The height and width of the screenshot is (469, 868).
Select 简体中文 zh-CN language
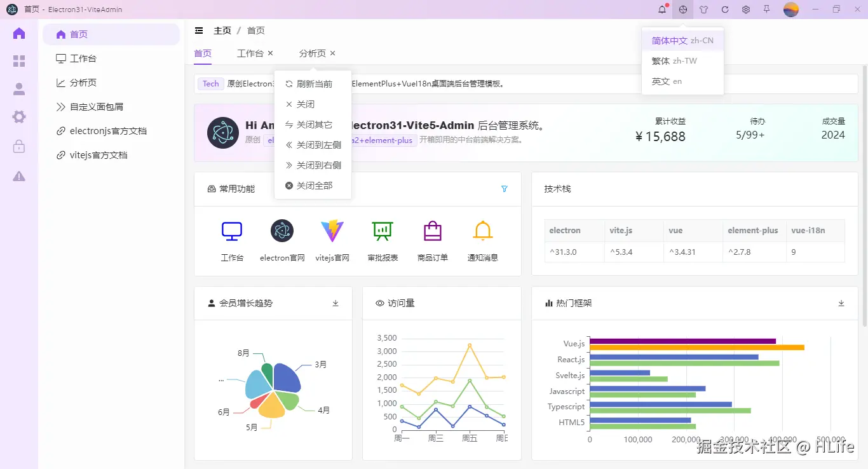(682, 41)
